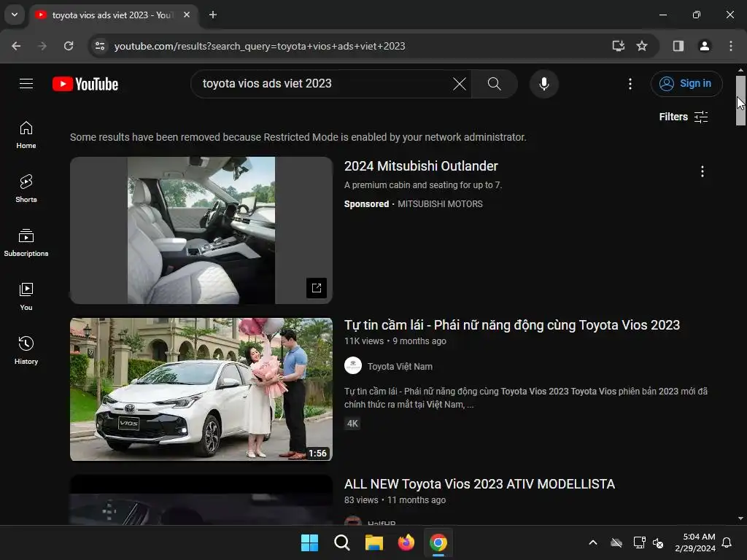747x560 pixels.
Task: Click the ad thumbnail's external link icon
Action: (317, 287)
